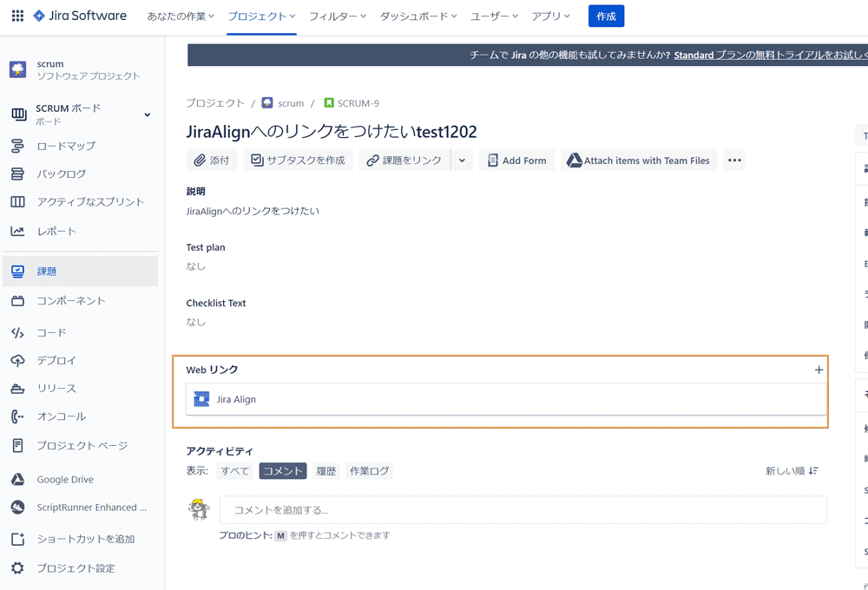Open ロードマップ in the sidebar

tap(66, 146)
